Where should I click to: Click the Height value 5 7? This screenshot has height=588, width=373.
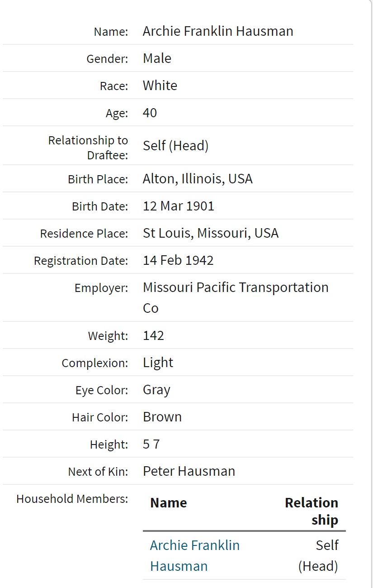coord(151,444)
